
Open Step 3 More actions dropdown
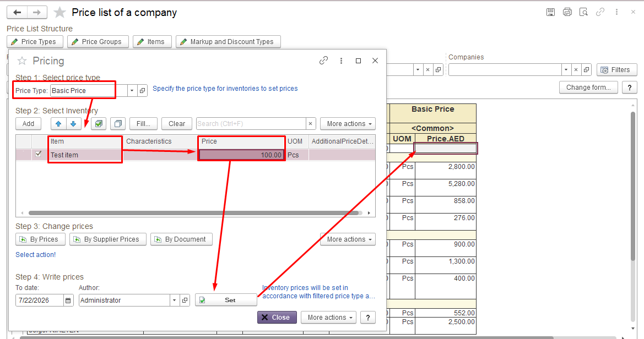[348, 239]
